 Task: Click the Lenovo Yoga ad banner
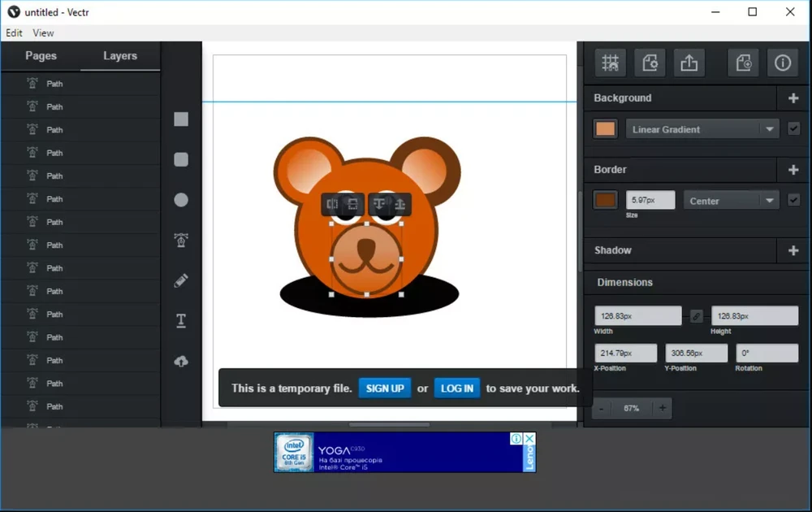pos(404,453)
